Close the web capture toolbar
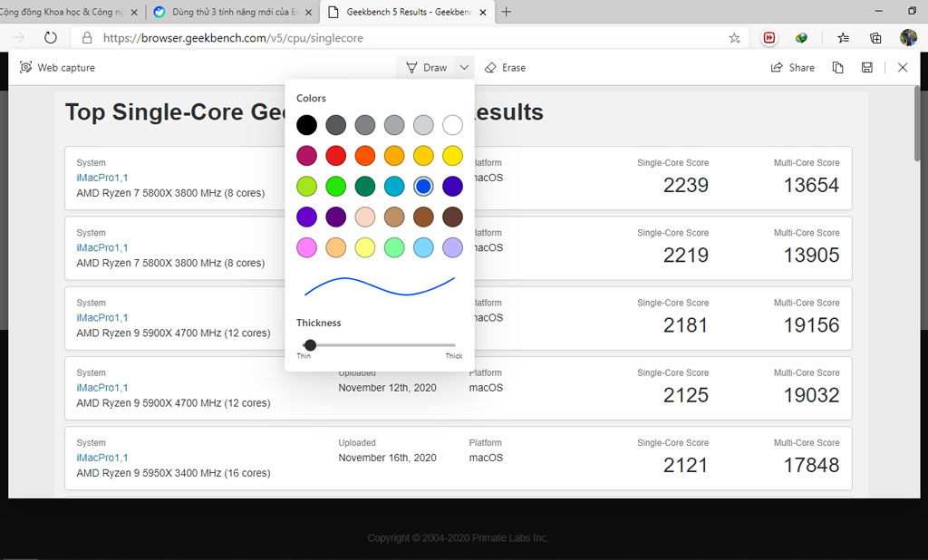This screenshot has height=560, width=928. [903, 67]
